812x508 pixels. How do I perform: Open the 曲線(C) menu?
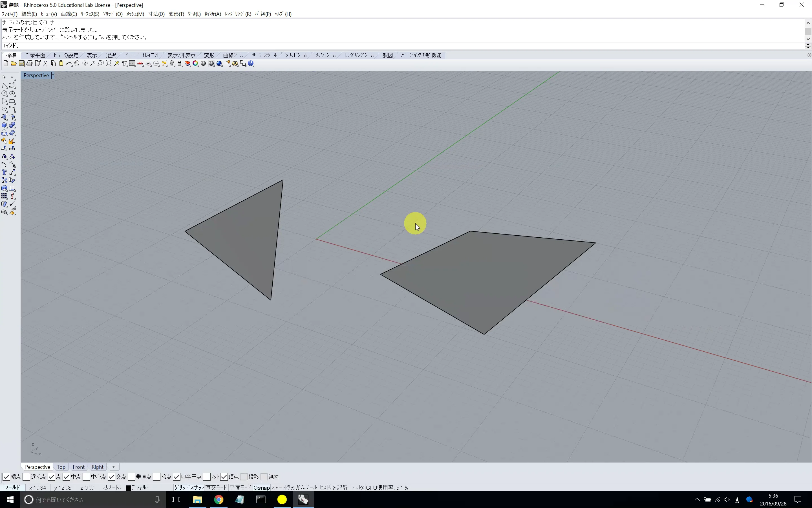pos(69,14)
